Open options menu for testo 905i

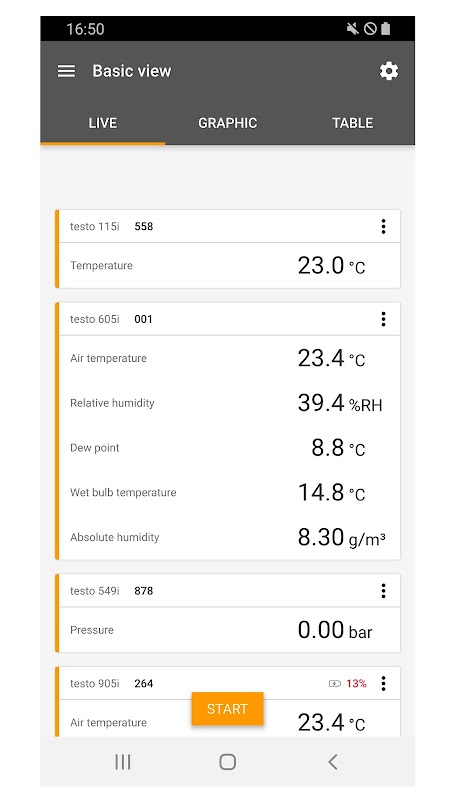click(x=383, y=684)
